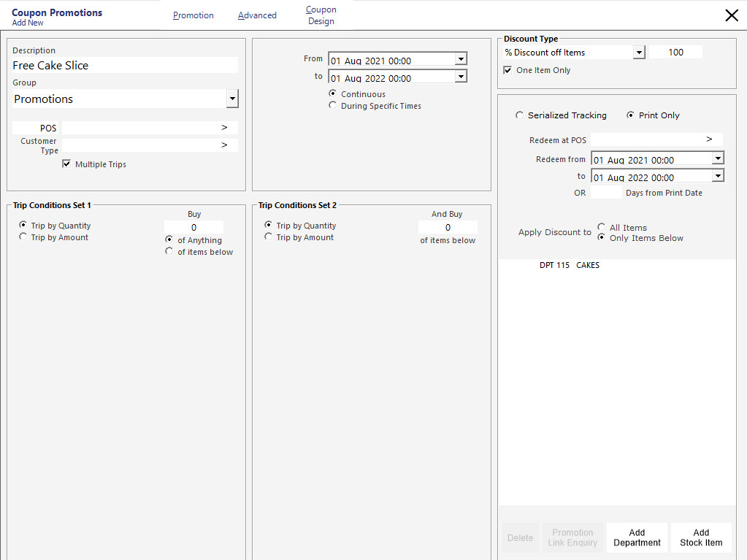
Task: Open the Promotion tab
Action: 194,15
